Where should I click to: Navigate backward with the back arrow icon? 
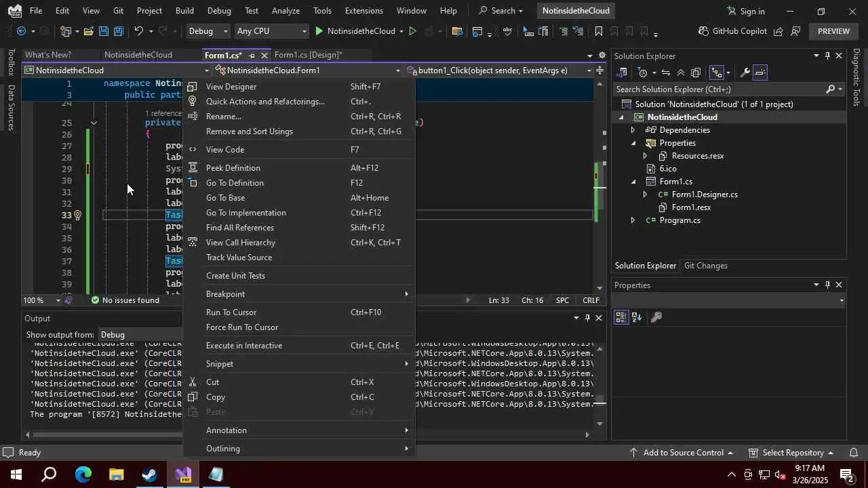(22, 31)
